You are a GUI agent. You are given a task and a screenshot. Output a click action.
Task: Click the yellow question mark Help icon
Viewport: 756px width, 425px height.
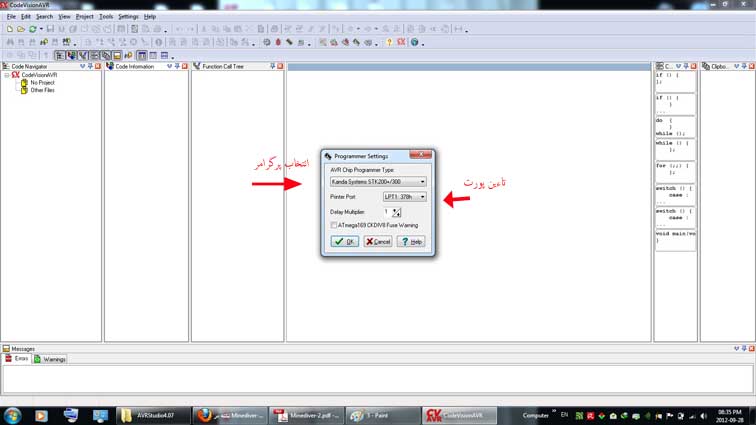[389, 42]
